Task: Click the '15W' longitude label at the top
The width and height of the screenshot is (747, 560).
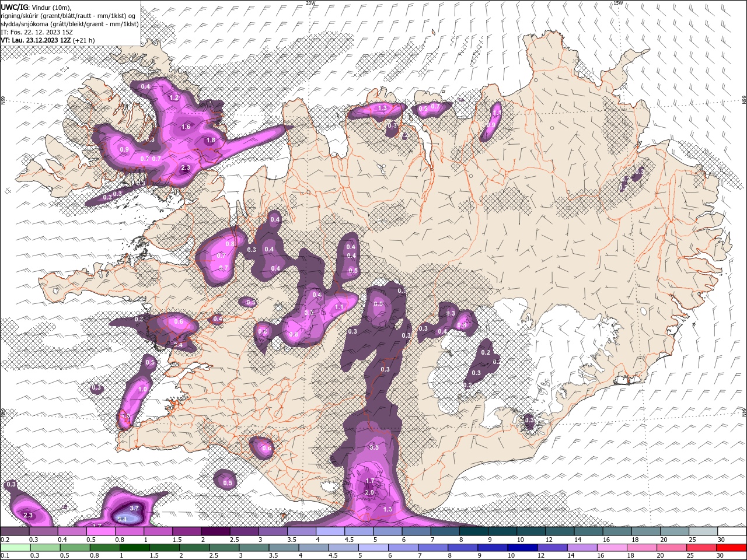Action: [617, 3]
